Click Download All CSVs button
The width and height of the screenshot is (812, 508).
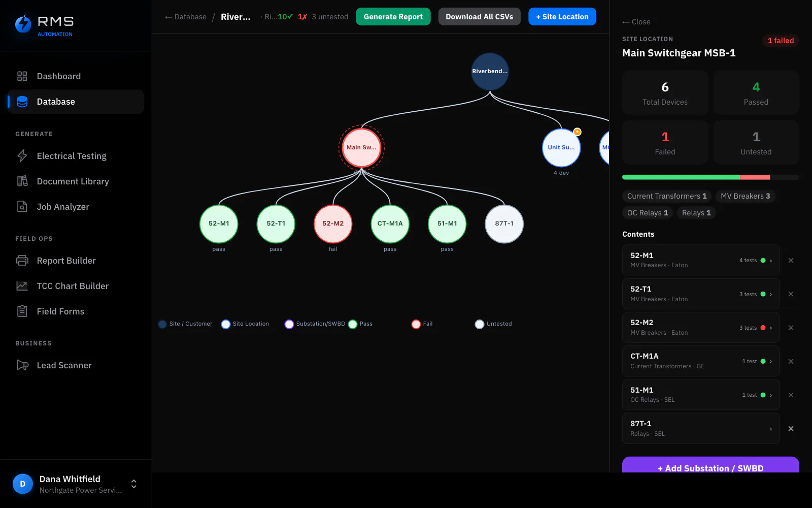tap(480, 17)
